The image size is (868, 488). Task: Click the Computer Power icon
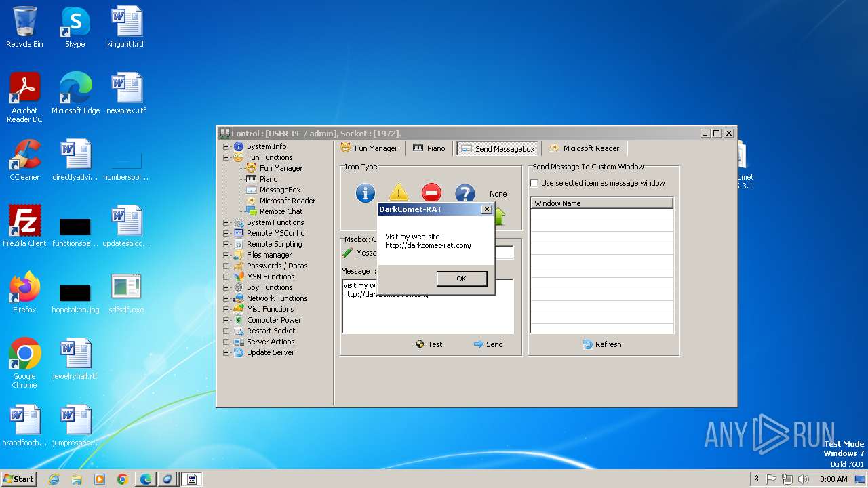[x=239, y=320]
